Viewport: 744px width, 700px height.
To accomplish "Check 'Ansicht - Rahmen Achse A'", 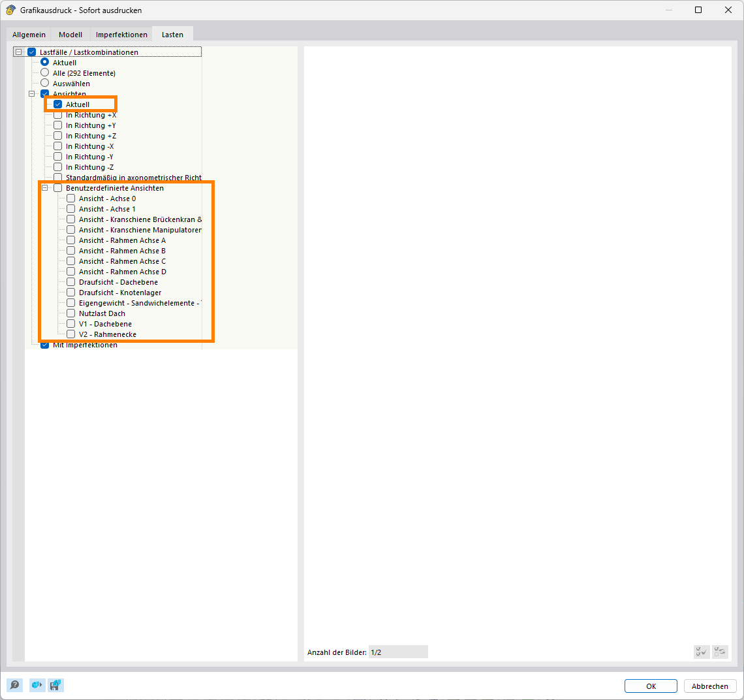I will [71, 240].
